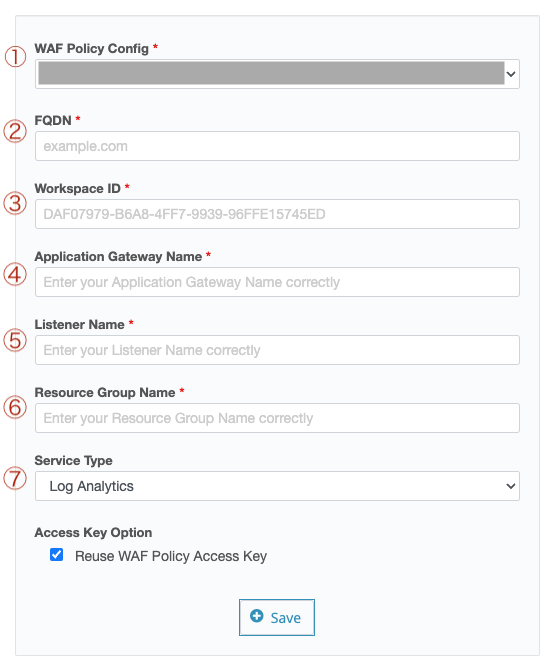Click the Reuse WAF Policy Access Key label text
556x670 pixels.
point(171,556)
